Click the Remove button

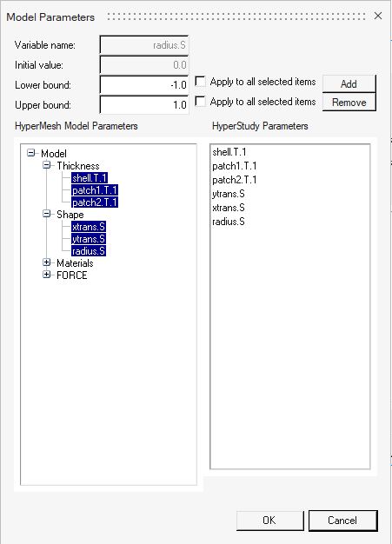click(349, 102)
